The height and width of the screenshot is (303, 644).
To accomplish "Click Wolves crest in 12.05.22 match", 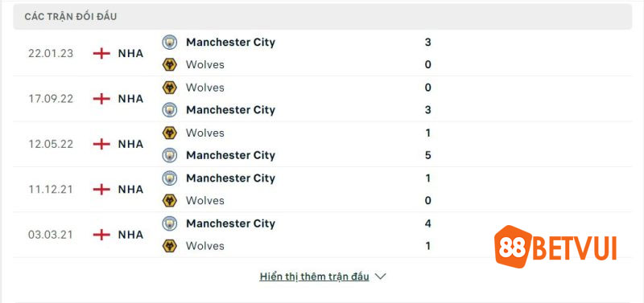I will coord(170,133).
